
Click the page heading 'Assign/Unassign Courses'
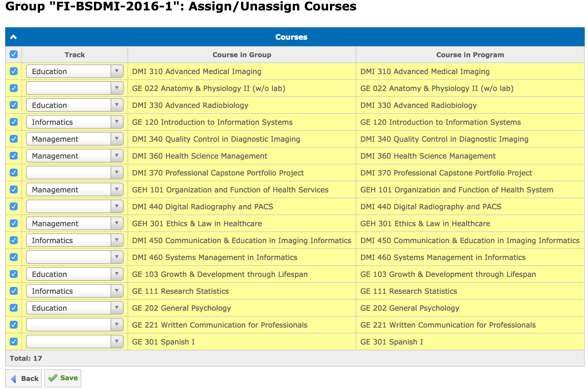coord(273,6)
